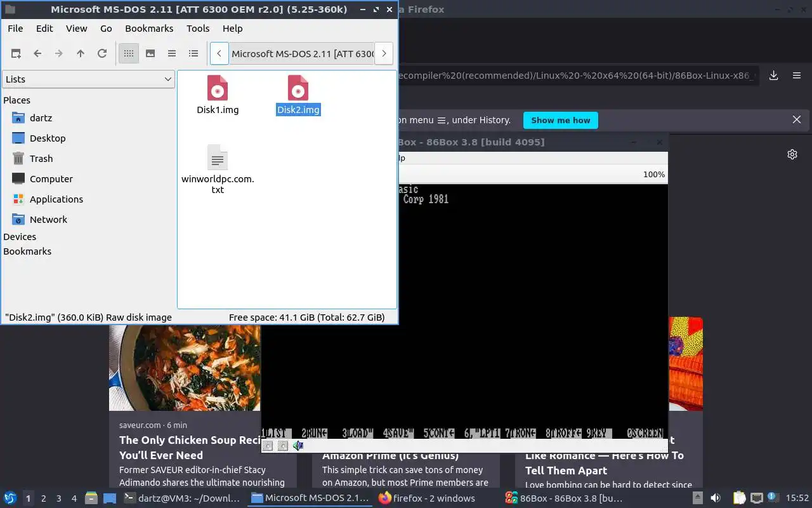This screenshot has width=812, height=508.
Task: Open Firefox new tab settings gear
Action: 792,154
